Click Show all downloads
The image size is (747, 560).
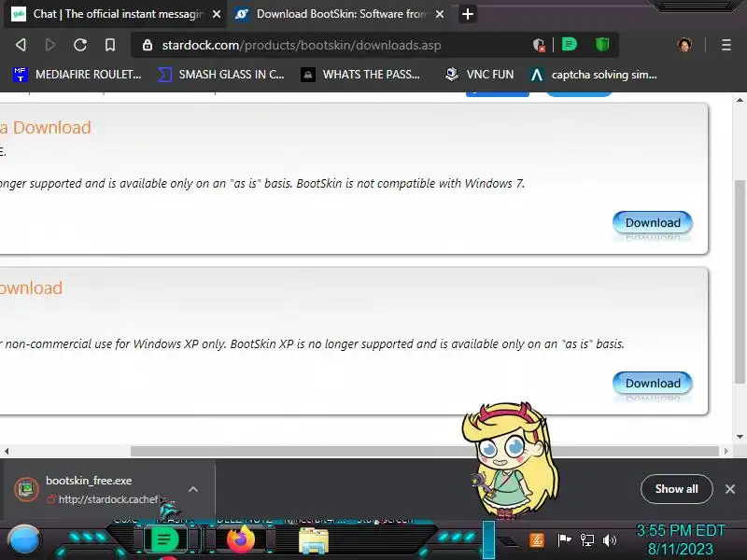(x=676, y=489)
